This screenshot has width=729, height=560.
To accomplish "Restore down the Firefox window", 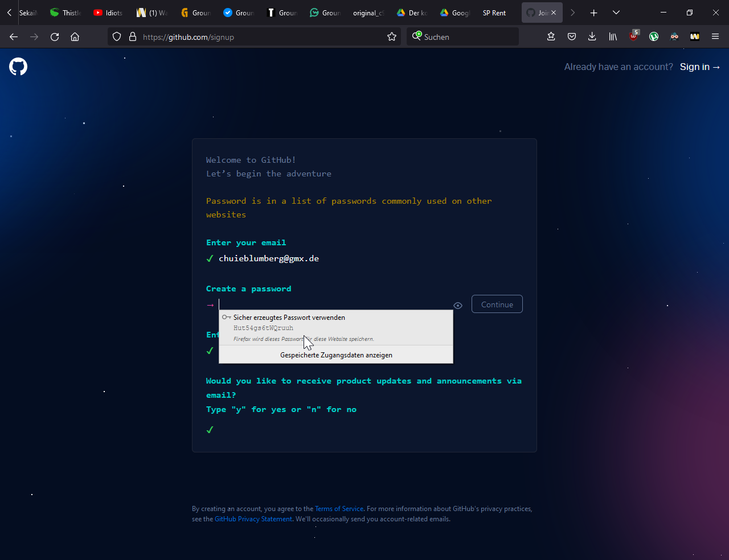I will [x=690, y=13].
